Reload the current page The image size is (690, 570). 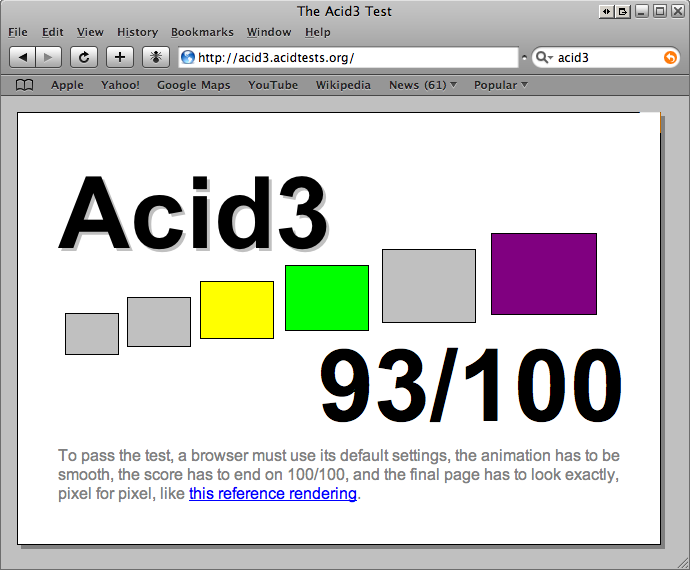point(84,57)
